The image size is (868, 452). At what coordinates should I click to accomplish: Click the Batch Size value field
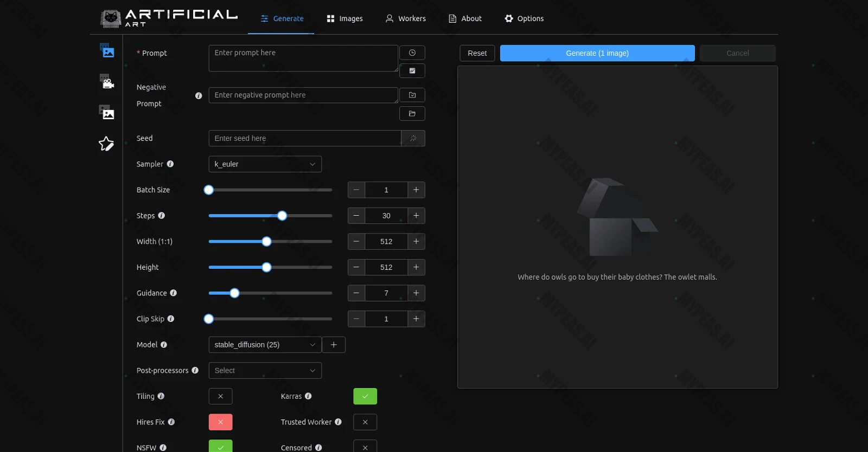click(x=386, y=190)
